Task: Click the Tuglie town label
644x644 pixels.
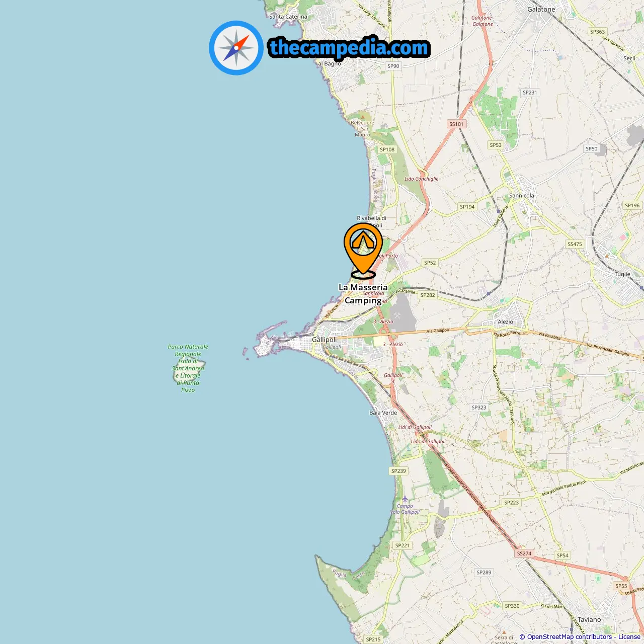Action: pos(622,274)
